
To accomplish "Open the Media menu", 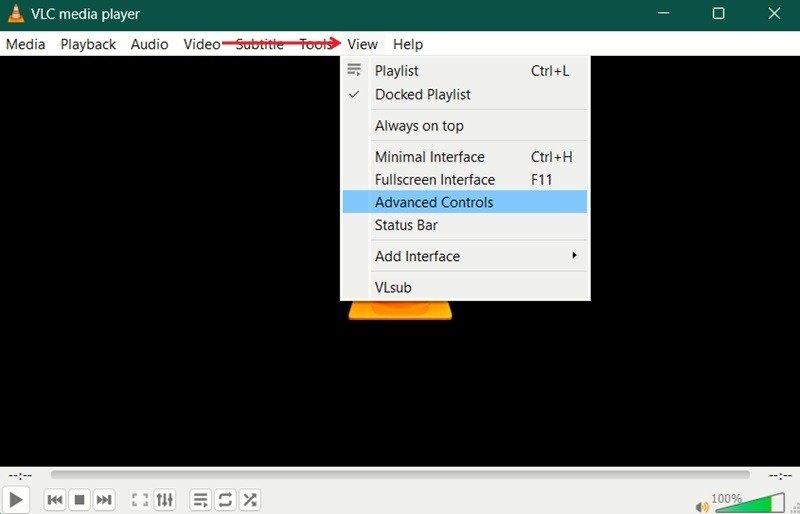I will [26, 44].
